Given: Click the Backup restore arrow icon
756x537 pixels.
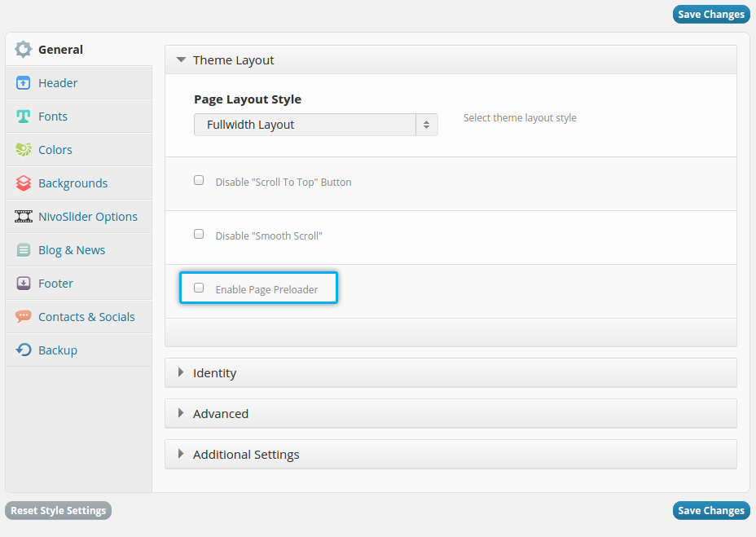Looking at the screenshot, I should (24, 350).
